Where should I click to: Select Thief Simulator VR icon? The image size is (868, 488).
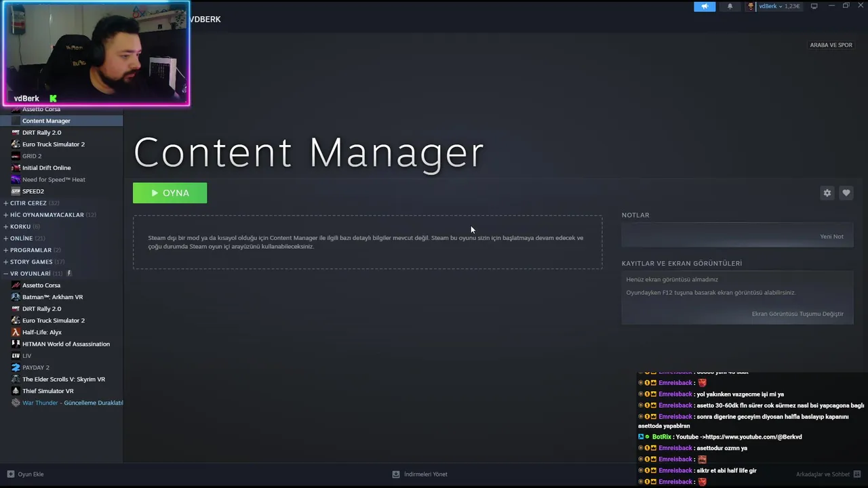click(16, 391)
